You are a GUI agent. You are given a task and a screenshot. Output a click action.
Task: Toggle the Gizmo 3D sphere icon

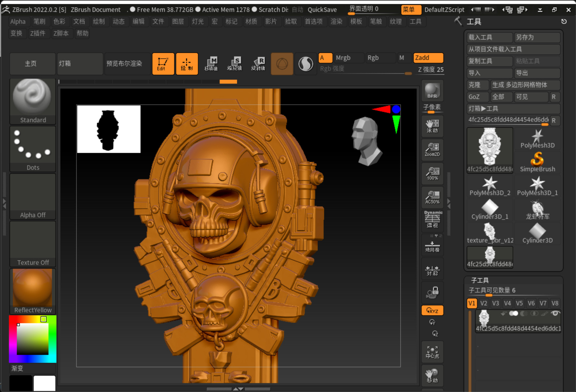tap(282, 64)
